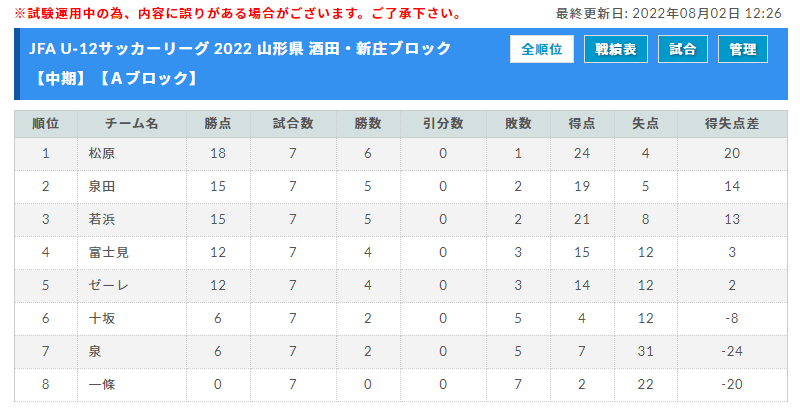The image size is (800, 415).
Task: Click team name 一條
Action: (x=102, y=384)
